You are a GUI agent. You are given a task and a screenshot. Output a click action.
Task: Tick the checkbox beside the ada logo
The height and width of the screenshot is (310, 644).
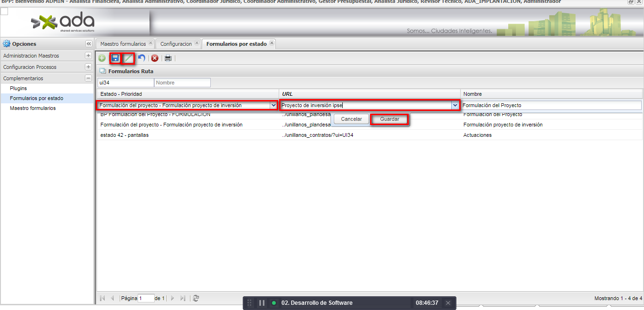4,12
